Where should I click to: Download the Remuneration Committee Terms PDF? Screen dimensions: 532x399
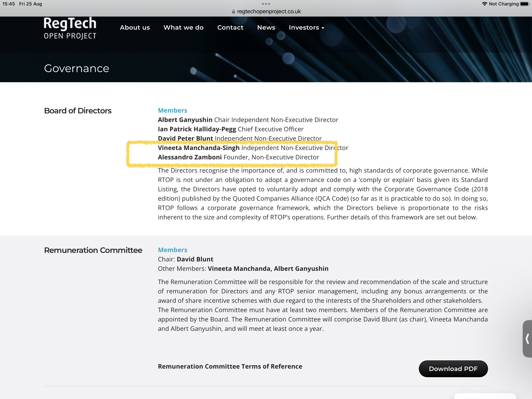(x=453, y=369)
